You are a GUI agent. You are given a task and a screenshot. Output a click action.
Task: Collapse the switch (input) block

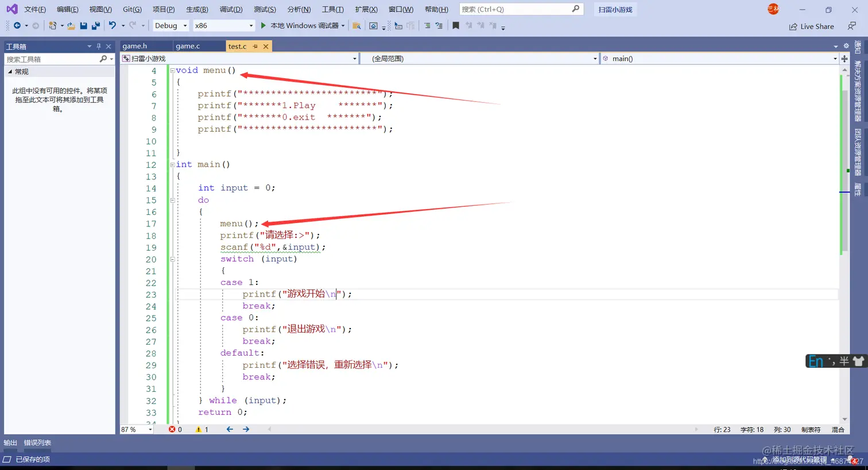[x=172, y=259]
